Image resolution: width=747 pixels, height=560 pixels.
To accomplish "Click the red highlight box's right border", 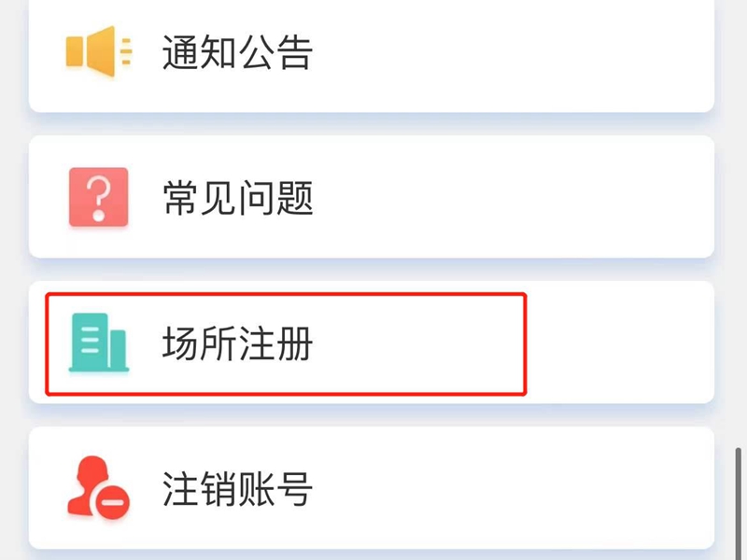I will pyautogui.click(x=526, y=343).
